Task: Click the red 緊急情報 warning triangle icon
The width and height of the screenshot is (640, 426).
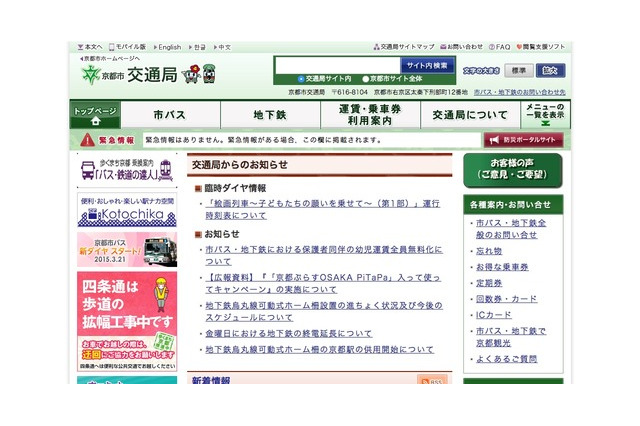Action: point(87,140)
